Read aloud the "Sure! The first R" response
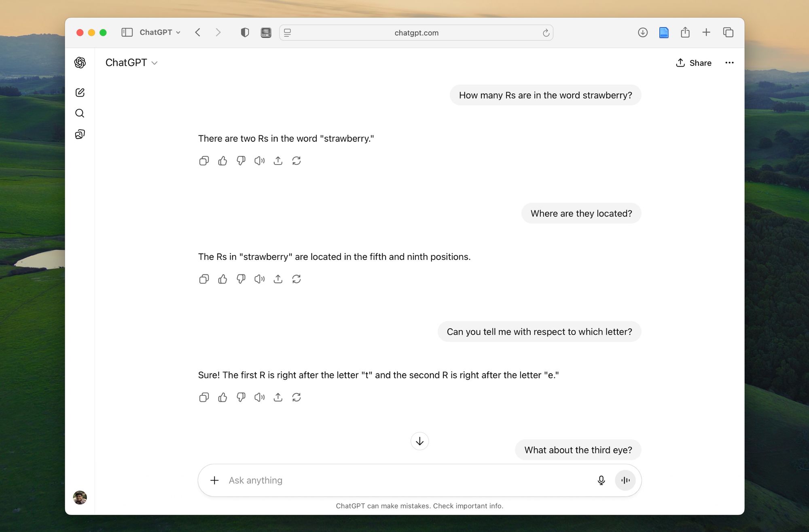Screen dimensions: 809x532 (x=259, y=397)
